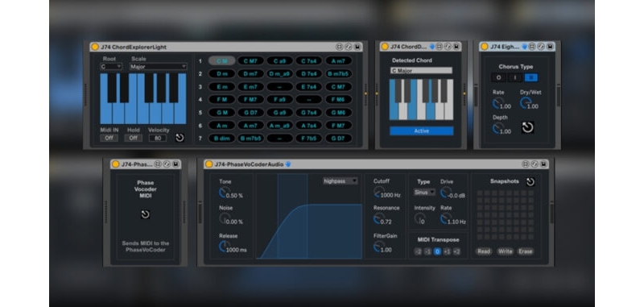This screenshot has height=307, width=644.
Task: Click Eigh device's save preset floppy icon
Action: click(550, 47)
